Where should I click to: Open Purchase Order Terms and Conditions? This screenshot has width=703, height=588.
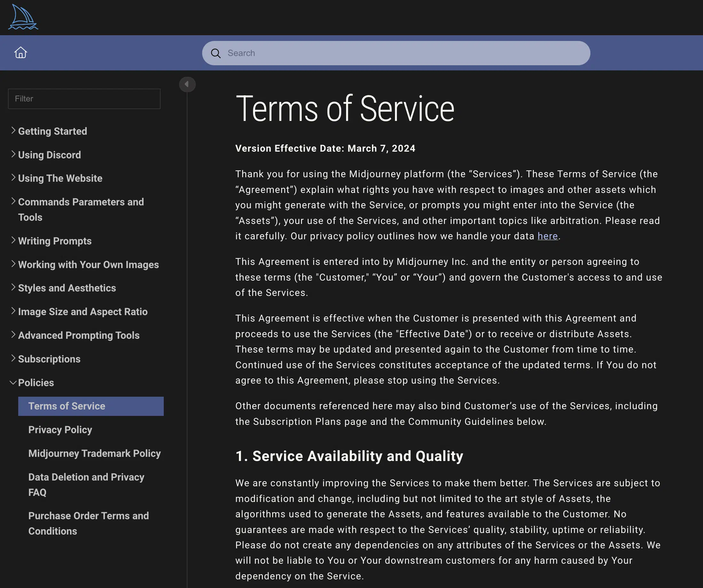[89, 523]
